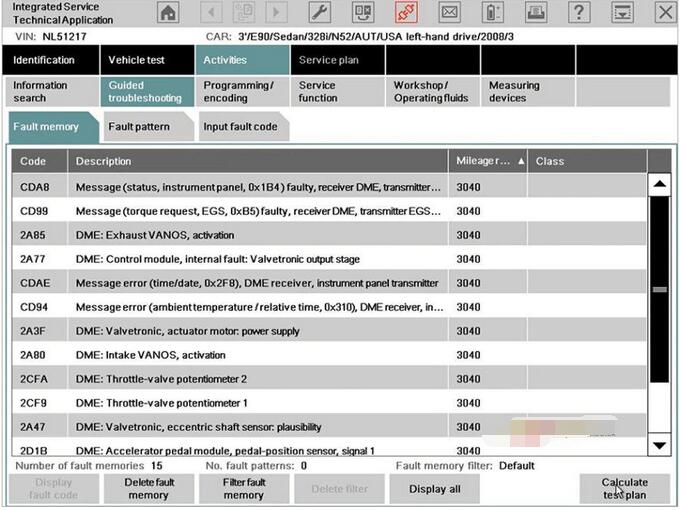Select fault code CDA8 row
This screenshot has width=684, height=510.
(x=329, y=187)
